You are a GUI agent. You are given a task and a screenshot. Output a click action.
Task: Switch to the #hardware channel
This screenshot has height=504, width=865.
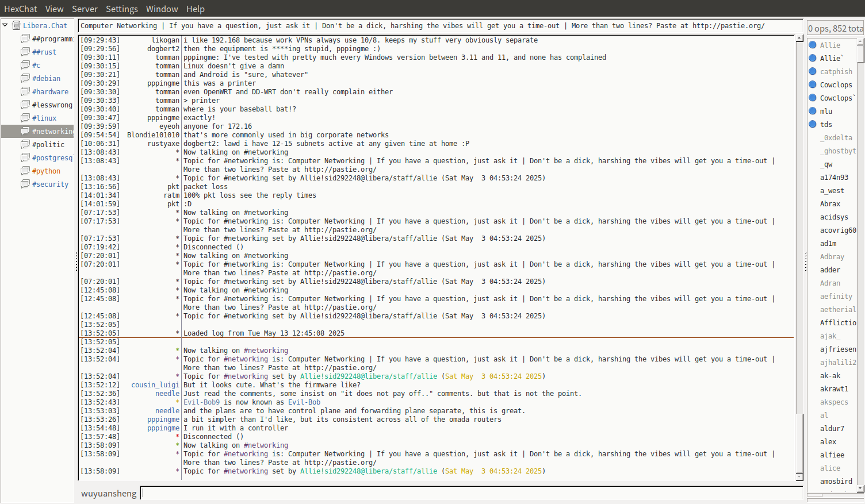[x=50, y=91]
